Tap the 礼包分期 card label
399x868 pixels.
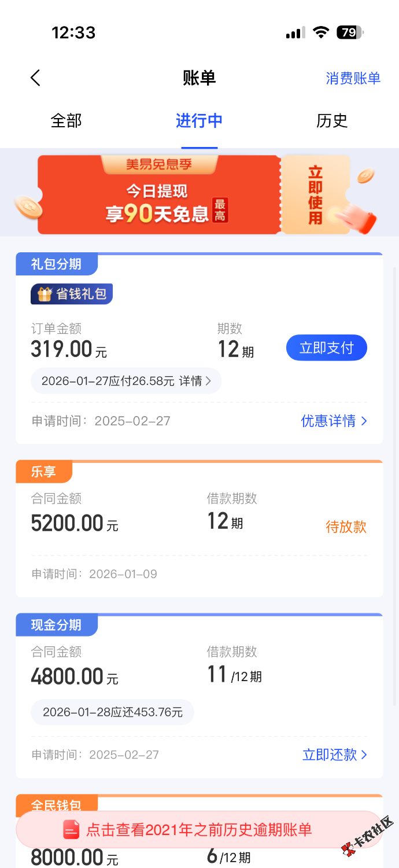[56, 264]
